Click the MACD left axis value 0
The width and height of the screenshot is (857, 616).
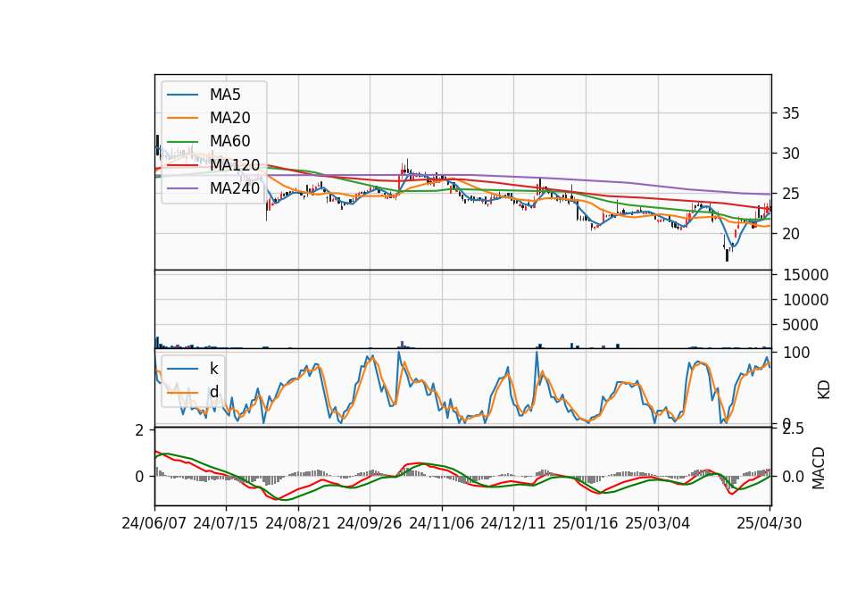(x=139, y=477)
